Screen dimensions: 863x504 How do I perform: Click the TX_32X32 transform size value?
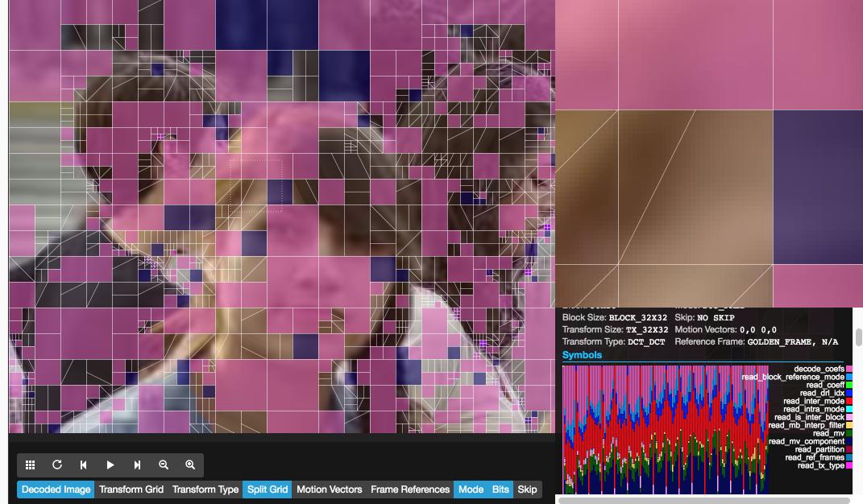647,329
